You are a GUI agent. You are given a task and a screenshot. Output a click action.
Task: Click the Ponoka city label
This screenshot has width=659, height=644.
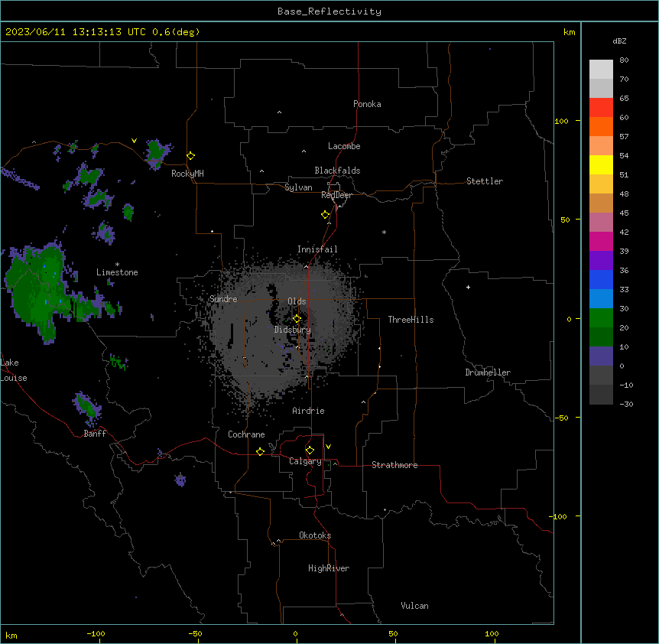click(367, 104)
